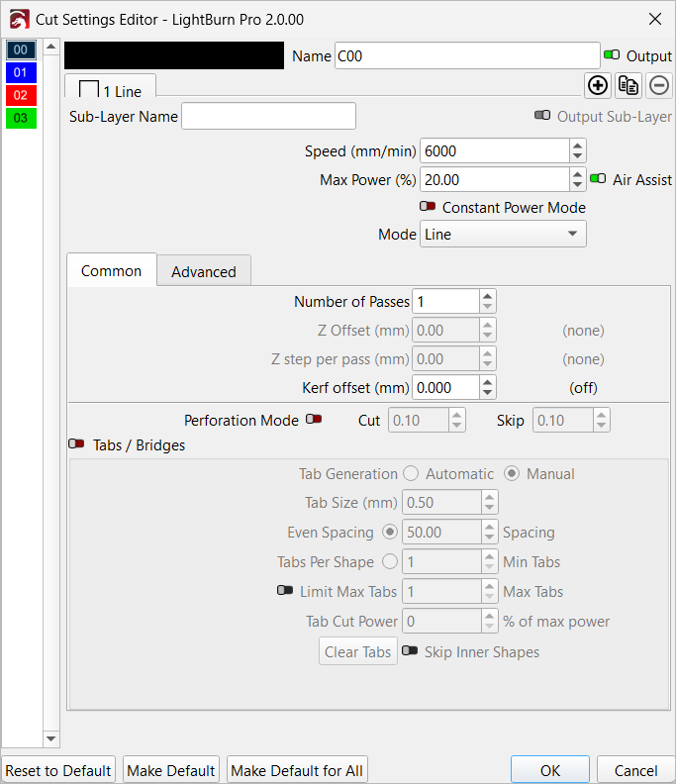
Task: Select layer 00 in layer list
Action: (21, 49)
